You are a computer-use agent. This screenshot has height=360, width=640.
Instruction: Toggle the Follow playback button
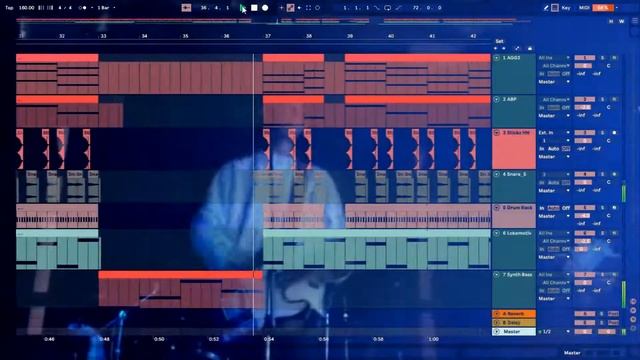pos(186,8)
